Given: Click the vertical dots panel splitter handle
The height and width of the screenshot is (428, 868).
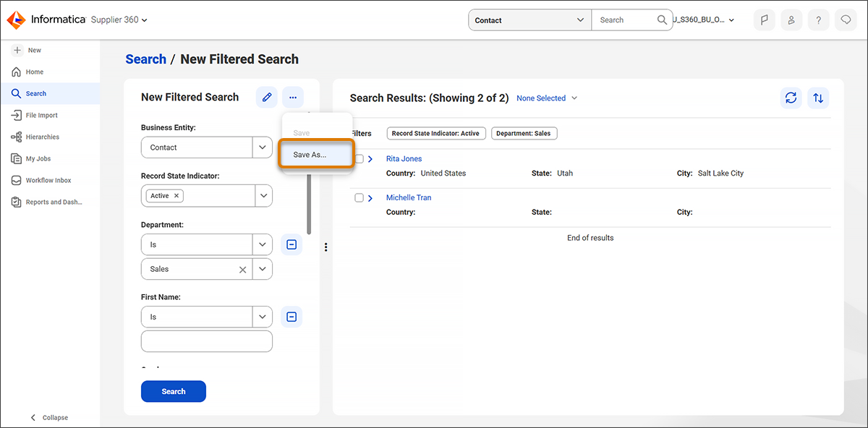Looking at the screenshot, I should [326, 247].
